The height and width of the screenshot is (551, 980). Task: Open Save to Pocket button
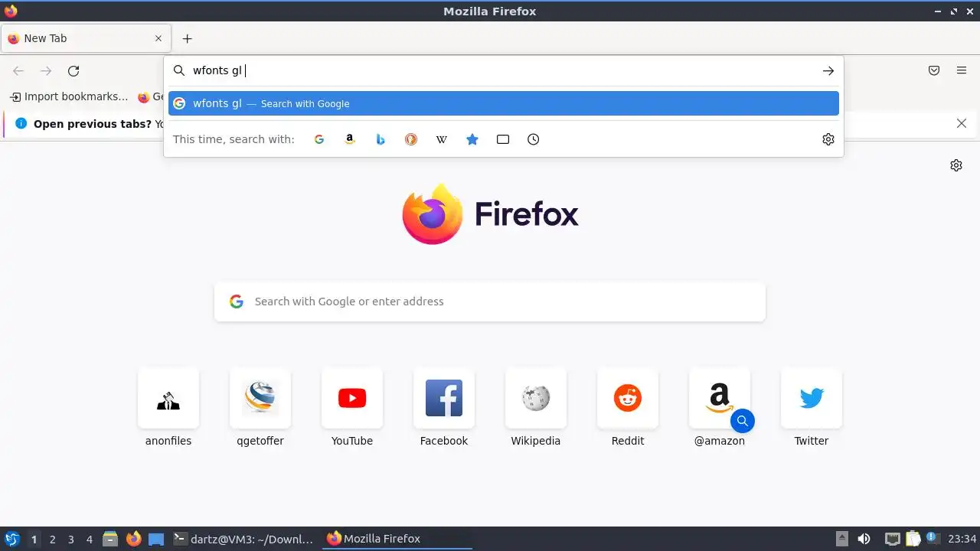coord(934,70)
